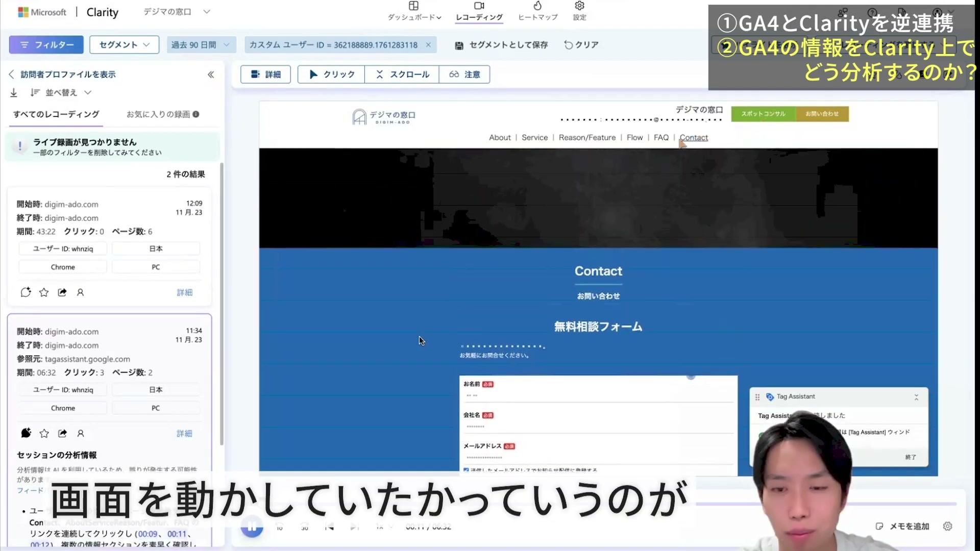
Task: Click セグメントとして保存 save icon button
Action: pos(501,45)
